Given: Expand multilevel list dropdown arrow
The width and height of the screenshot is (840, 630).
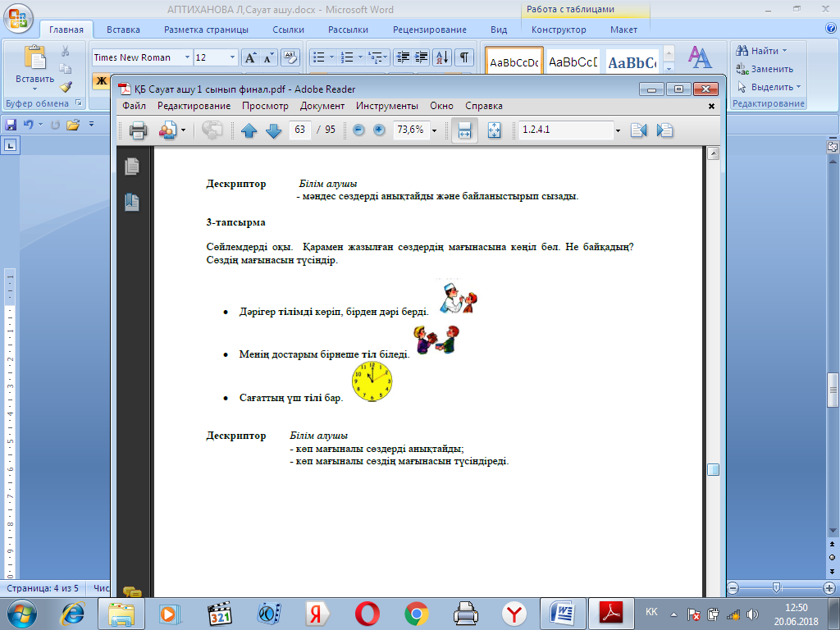Looking at the screenshot, I should [386, 57].
